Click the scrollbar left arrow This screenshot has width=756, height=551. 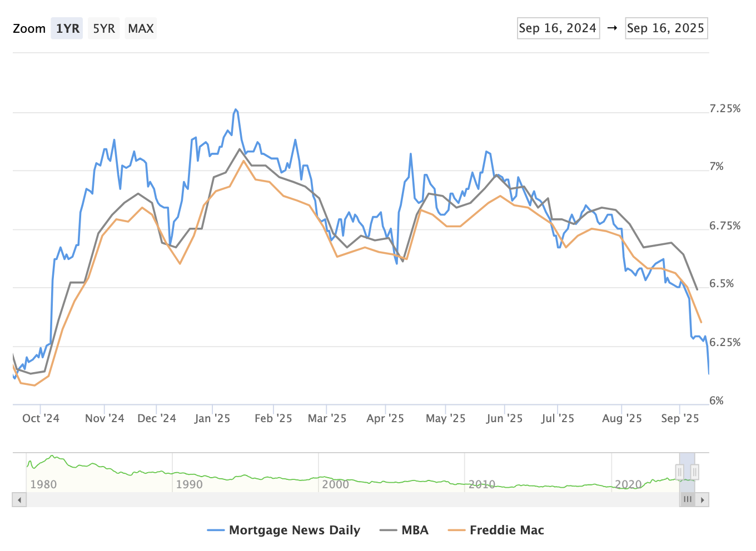pyautogui.click(x=19, y=500)
